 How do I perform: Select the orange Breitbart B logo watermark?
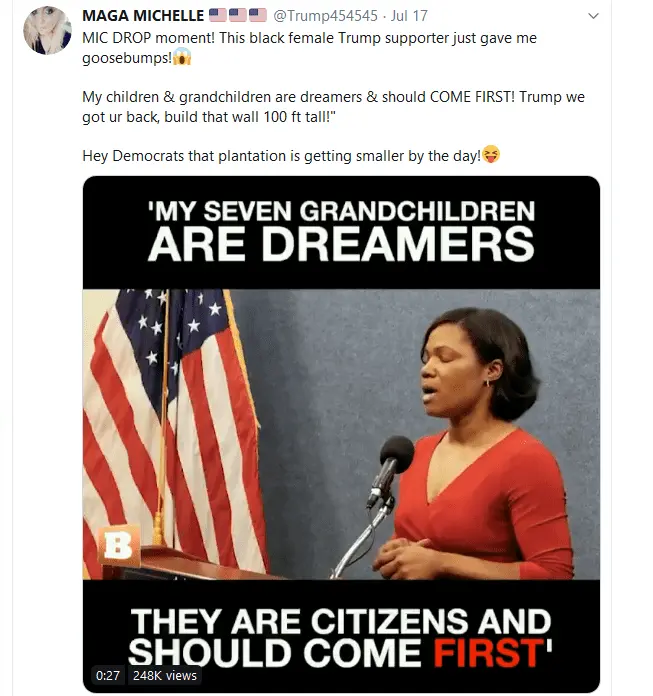click(119, 546)
